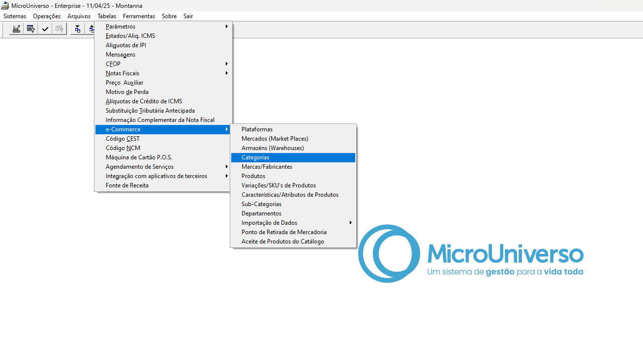Open Departamentos
643x364 pixels.
coord(293,213)
